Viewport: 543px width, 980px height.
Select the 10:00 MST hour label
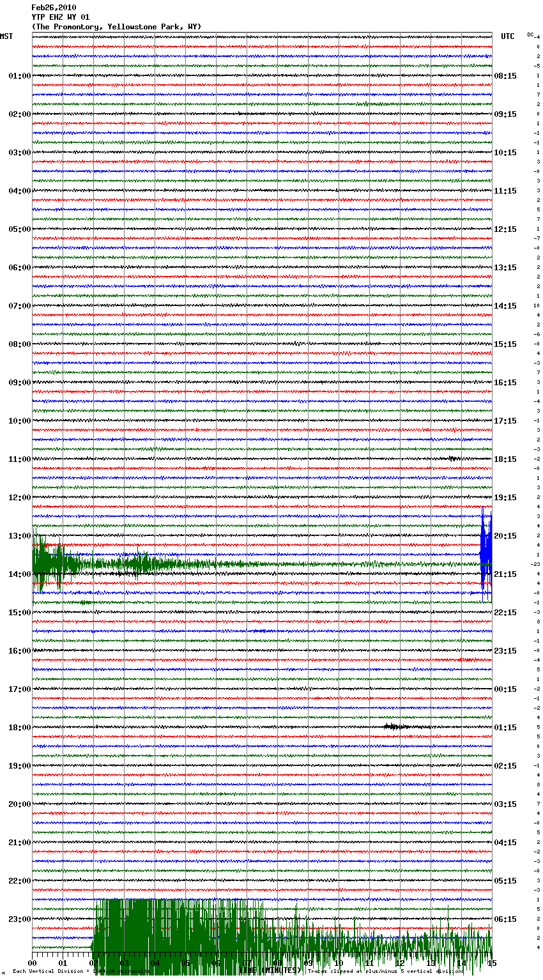click(20, 421)
